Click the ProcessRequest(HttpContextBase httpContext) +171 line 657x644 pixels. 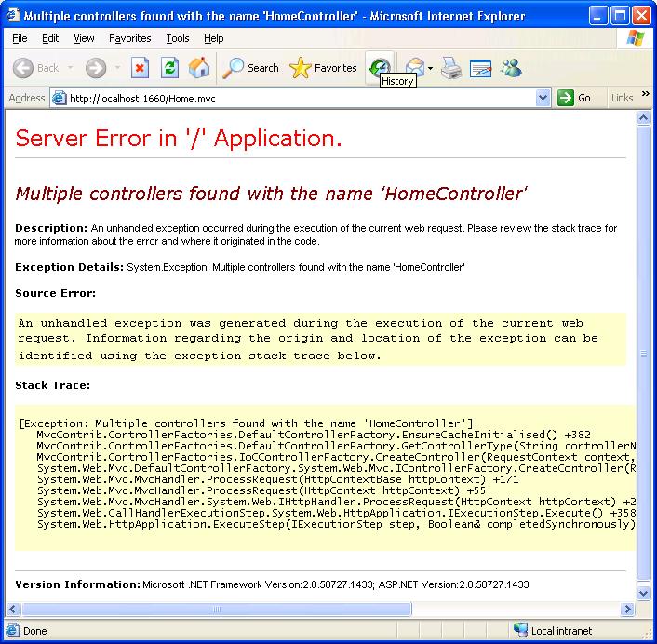coord(278,479)
